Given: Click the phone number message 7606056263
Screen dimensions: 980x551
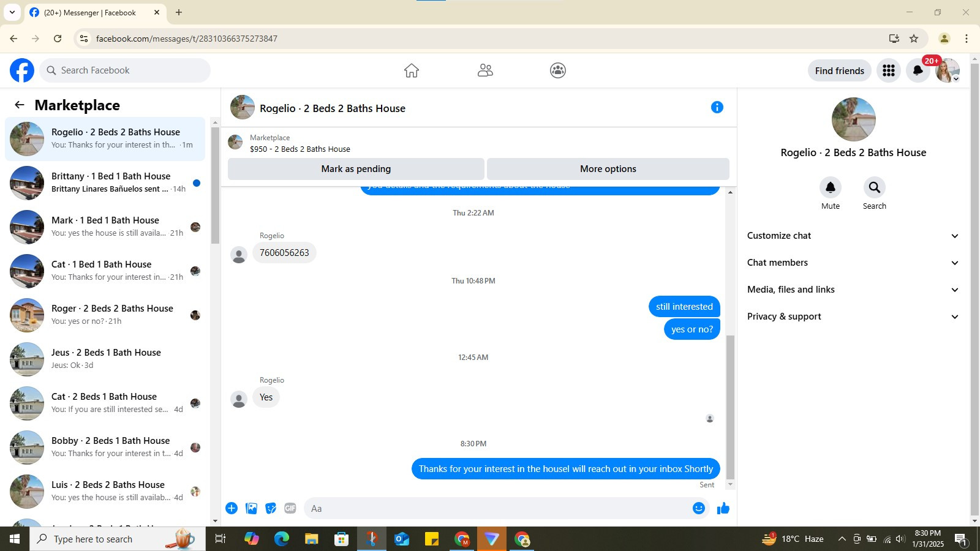Looking at the screenshot, I should 284,253.
